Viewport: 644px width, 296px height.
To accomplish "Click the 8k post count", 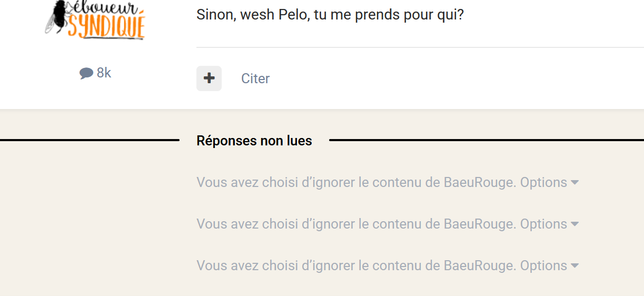I will point(104,73).
